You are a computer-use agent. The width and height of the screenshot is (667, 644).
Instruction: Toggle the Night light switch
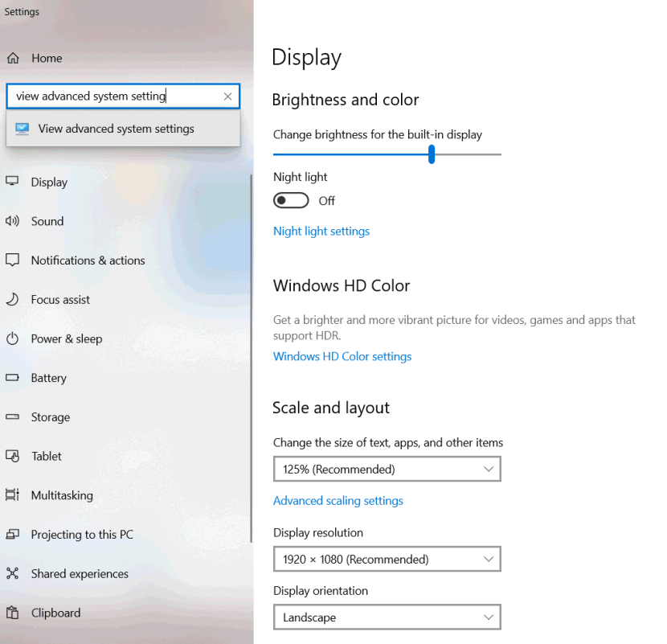(291, 200)
